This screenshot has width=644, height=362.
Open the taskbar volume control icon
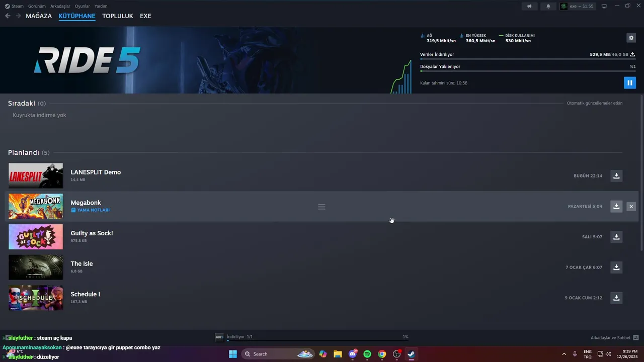(608, 354)
